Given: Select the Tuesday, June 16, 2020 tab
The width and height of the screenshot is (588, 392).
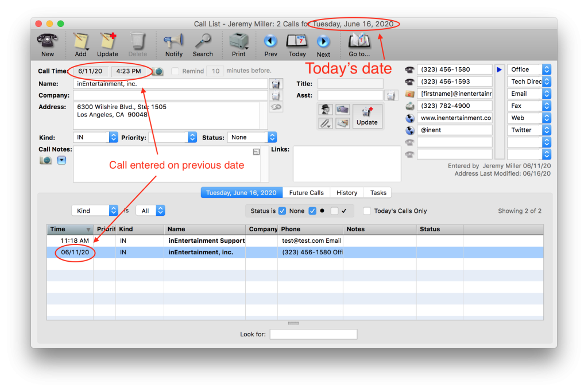Looking at the screenshot, I should [242, 193].
